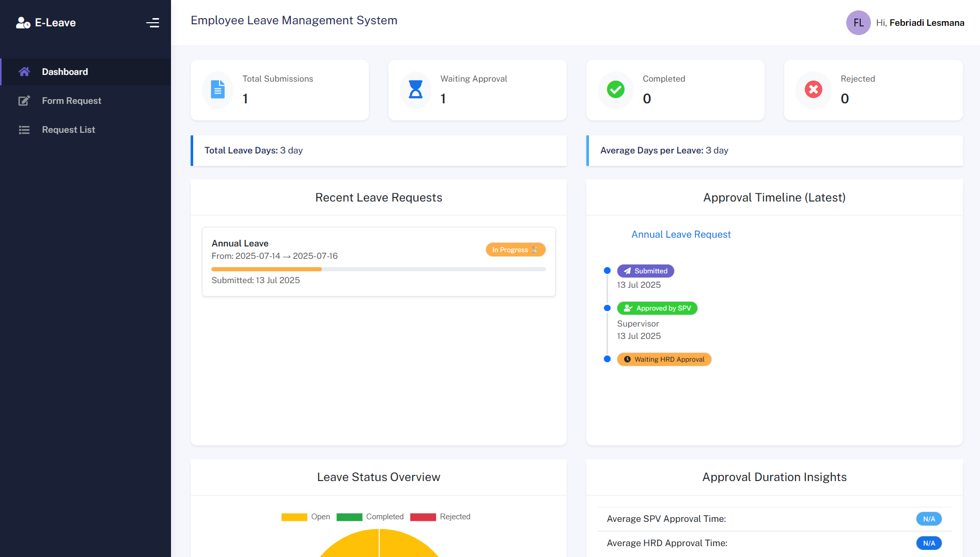Click the Supervisor label in timeline

[638, 323]
